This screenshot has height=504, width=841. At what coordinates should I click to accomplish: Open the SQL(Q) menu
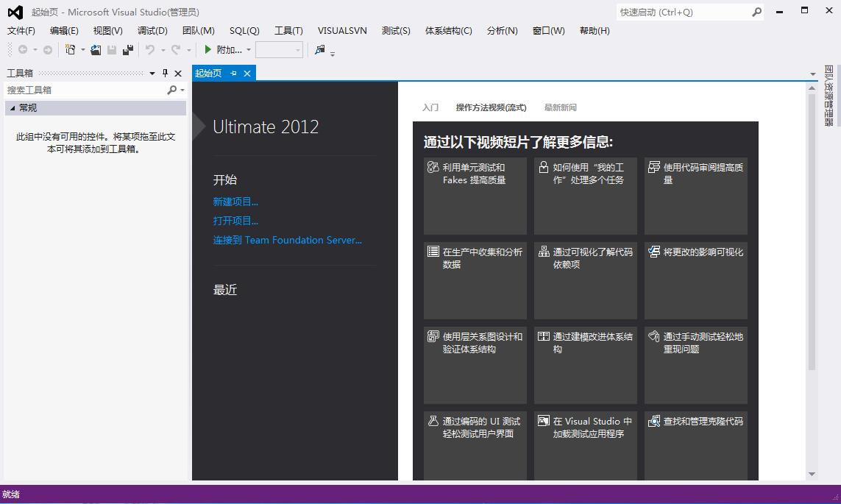(244, 31)
